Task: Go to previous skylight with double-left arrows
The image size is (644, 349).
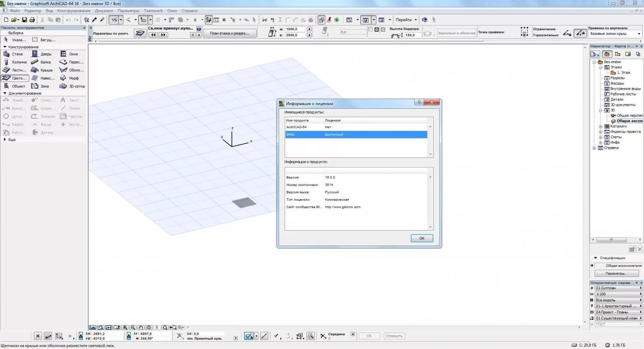Action: click(x=153, y=35)
